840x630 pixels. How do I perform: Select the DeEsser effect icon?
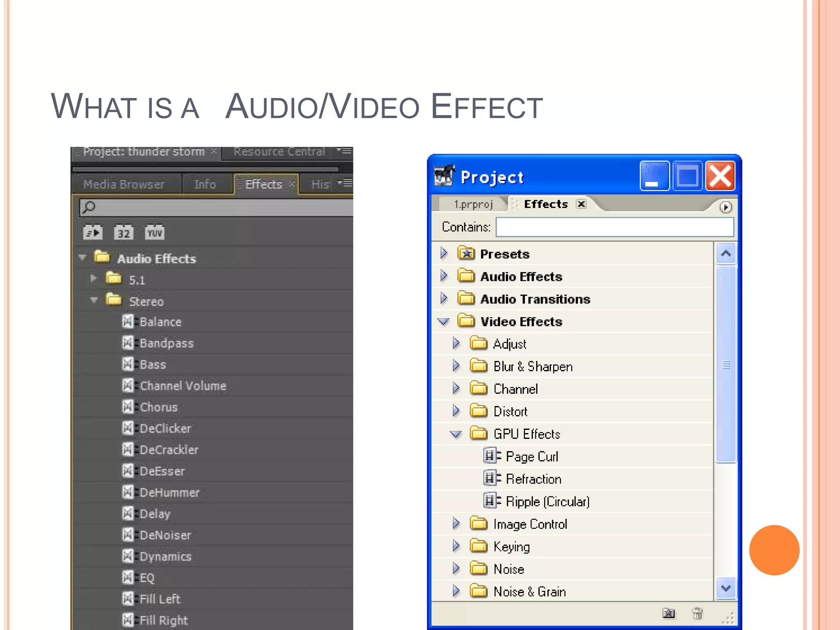tap(128, 471)
